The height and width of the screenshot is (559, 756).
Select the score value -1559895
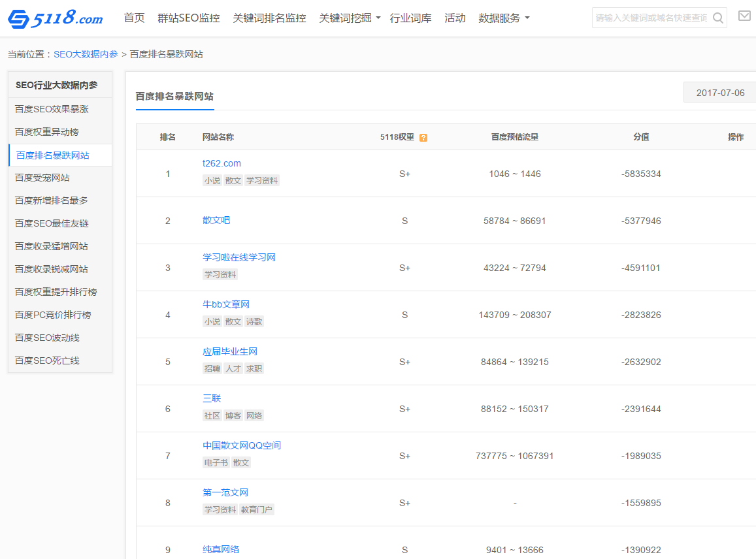tap(641, 503)
